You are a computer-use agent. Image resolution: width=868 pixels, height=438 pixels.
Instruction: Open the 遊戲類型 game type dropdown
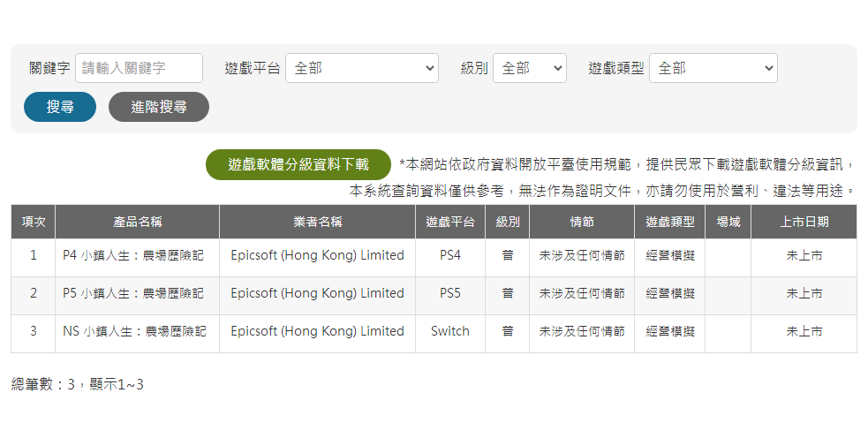(x=713, y=68)
